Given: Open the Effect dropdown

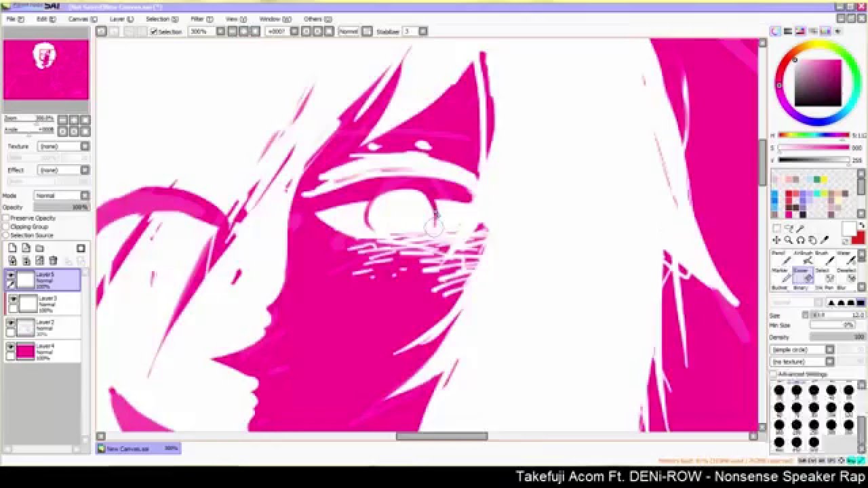Looking at the screenshot, I should (x=64, y=170).
